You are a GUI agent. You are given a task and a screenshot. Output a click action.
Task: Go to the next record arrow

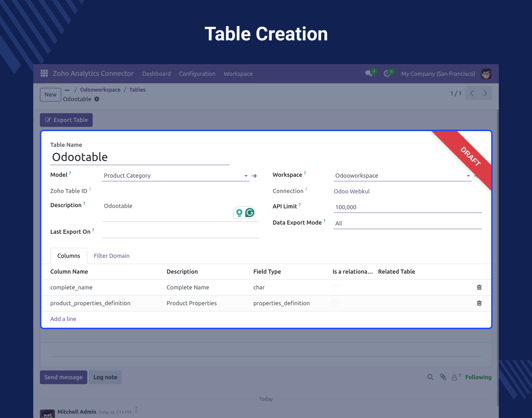pyautogui.click(x=485, y=93)
